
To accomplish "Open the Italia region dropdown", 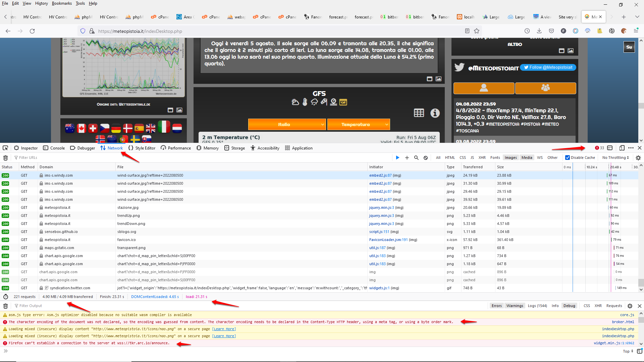I will pos(287,124).
